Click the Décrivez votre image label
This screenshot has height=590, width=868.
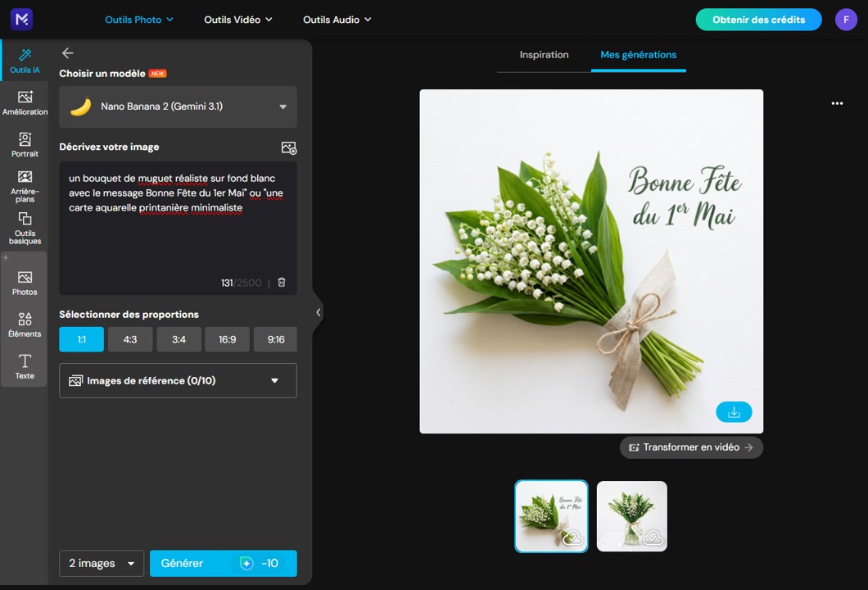(109, 147)
